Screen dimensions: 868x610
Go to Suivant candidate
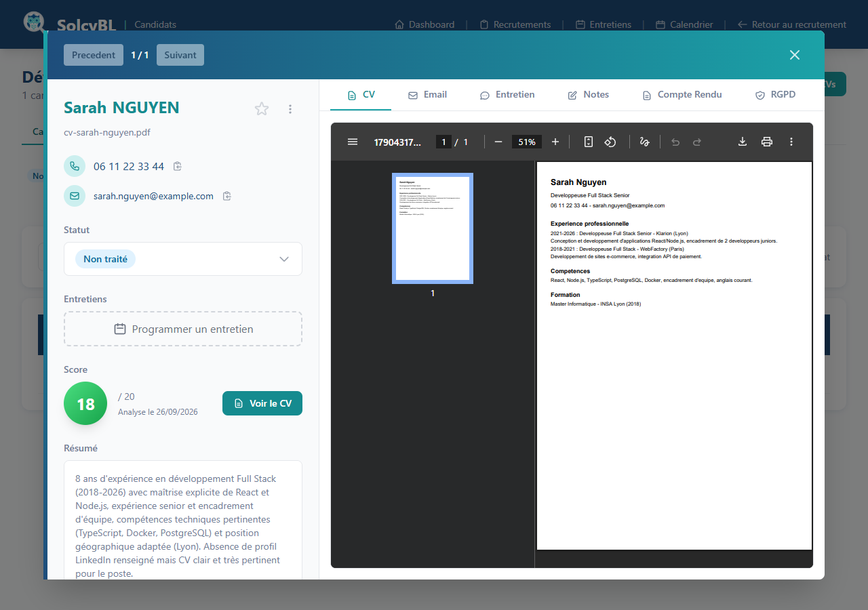click(x=180, y=55)
